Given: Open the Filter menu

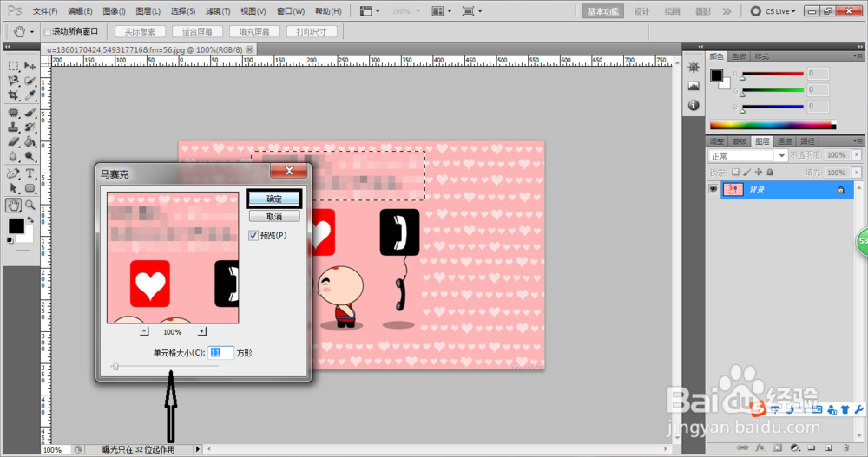Looking at the screenshot, I should click(x=218, y=11).
